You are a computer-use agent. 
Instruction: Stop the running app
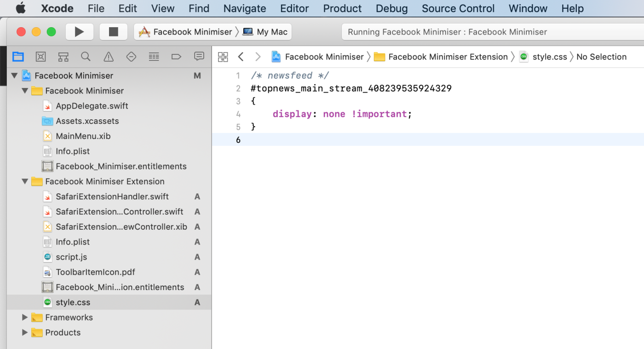pyautogui.click(x=113, y=32)
